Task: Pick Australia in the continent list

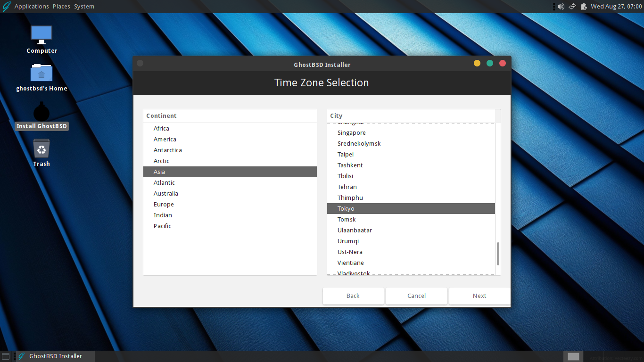Action: pyautogui.click(x=230, y=194)
